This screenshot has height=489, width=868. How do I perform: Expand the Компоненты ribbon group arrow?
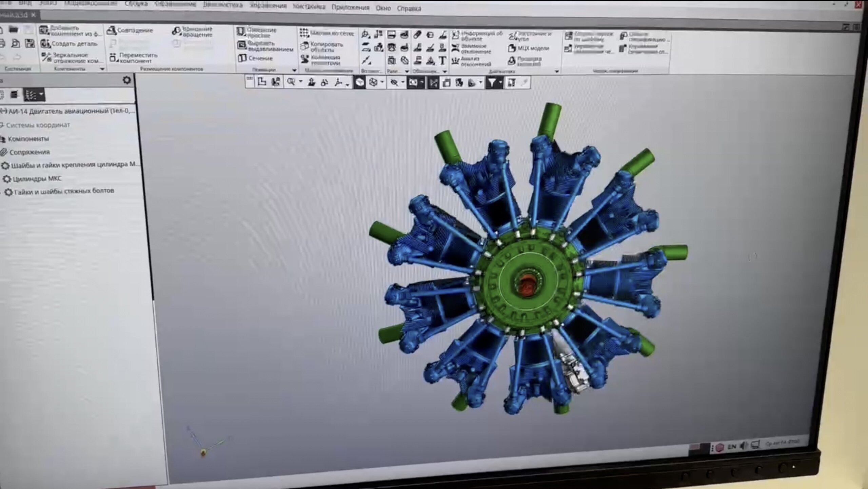(x=102, y=69)
